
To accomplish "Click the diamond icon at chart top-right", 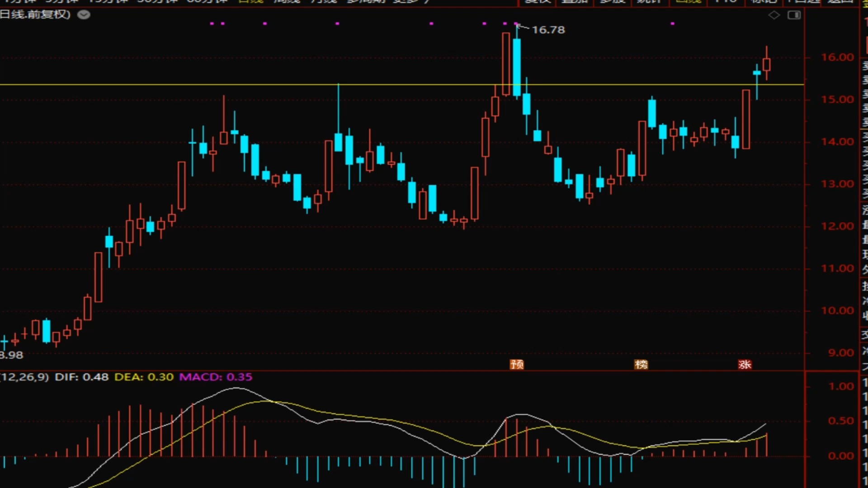I will [x=774, y=15].
